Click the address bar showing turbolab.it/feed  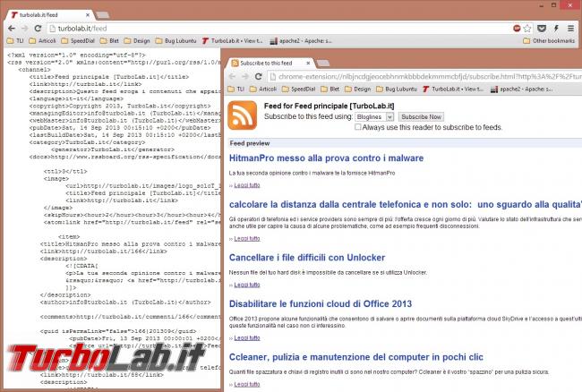[278, 28]
